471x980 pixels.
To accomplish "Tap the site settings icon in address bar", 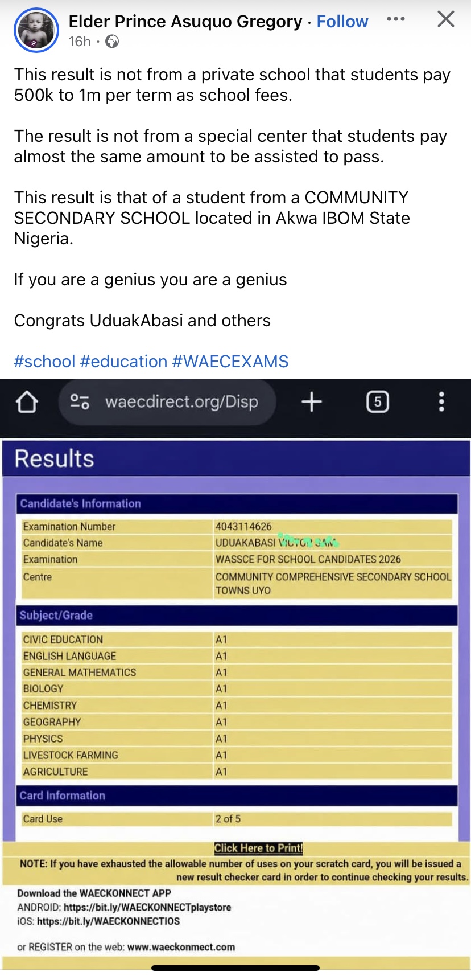I will [80, 402].
